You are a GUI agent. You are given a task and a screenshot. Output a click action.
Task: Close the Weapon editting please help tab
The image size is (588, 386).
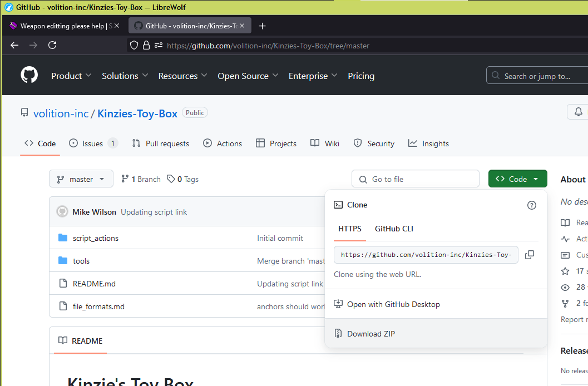point(117,26)
